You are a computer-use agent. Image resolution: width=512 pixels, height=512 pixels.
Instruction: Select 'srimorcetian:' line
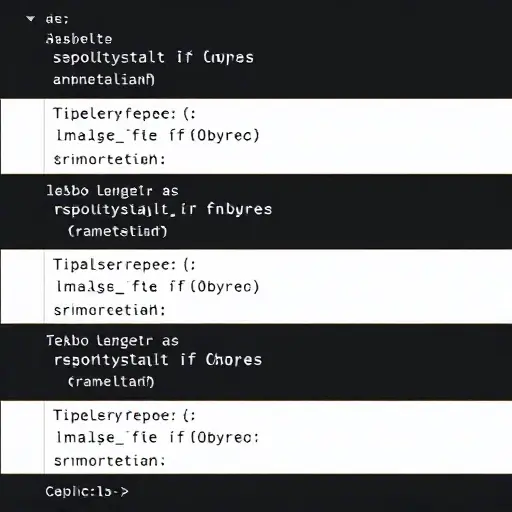click(109, 310)
